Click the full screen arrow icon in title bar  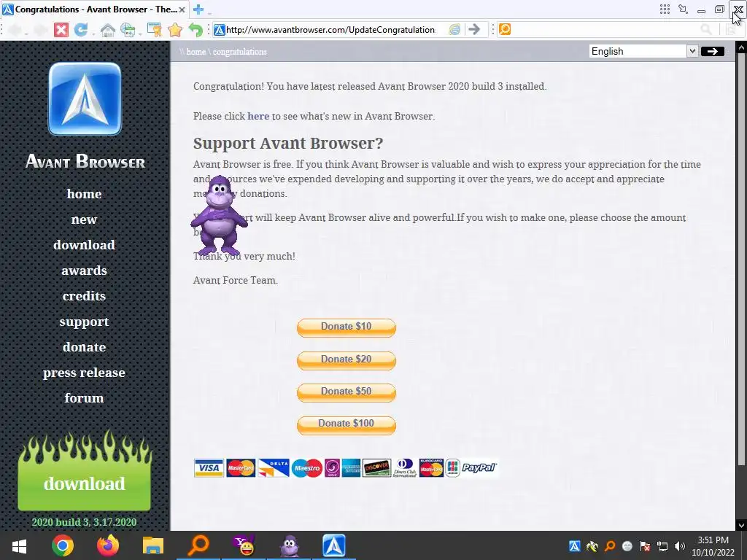pyautogui.click(x=683, y=9)
